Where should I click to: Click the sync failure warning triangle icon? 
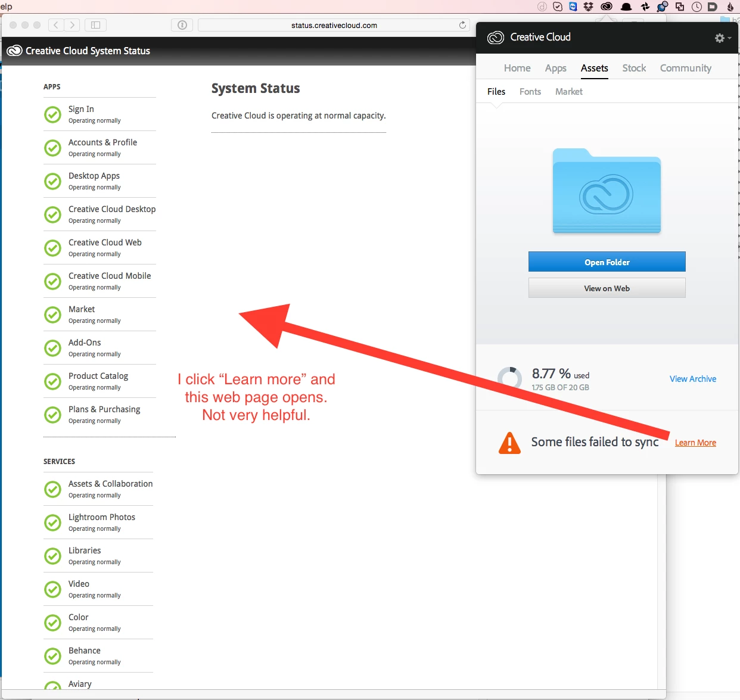coord(509,443)
